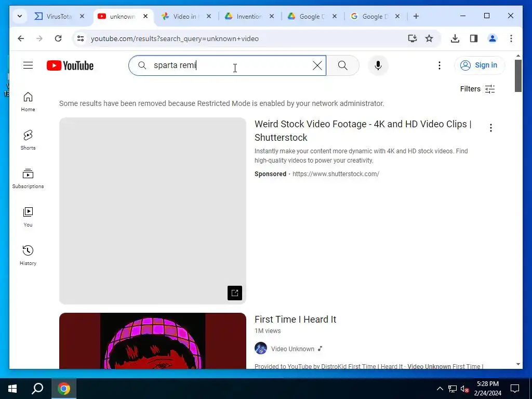Image resolution: width=532 pixels, height=399 pixels.
Task: Open YouTube settings three-dot menu
Action: [440, 65]
